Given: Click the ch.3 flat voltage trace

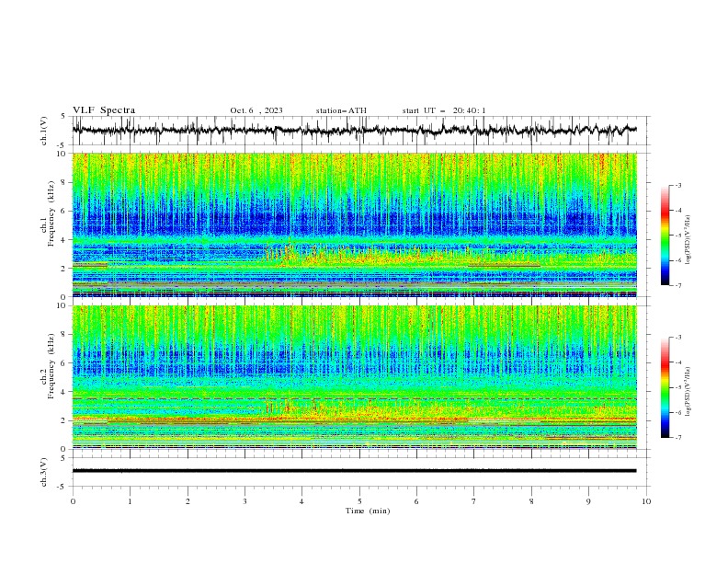Looking at the screenshot, I should click(354, 471).
